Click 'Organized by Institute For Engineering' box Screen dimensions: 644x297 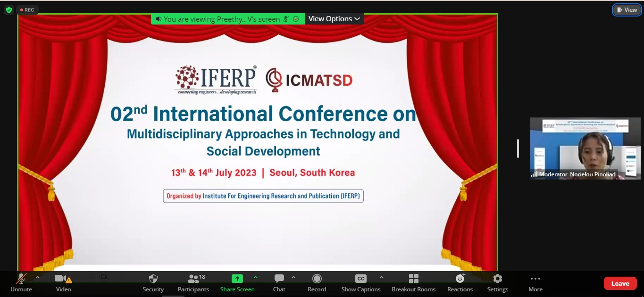pos(263,196)
